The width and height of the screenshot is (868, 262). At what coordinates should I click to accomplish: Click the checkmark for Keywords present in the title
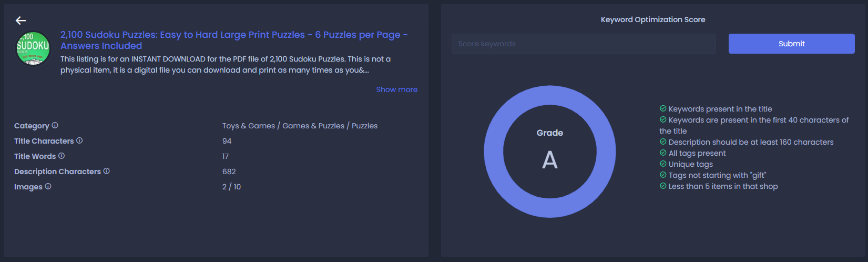pyautogui.click(x=663, y=108)
